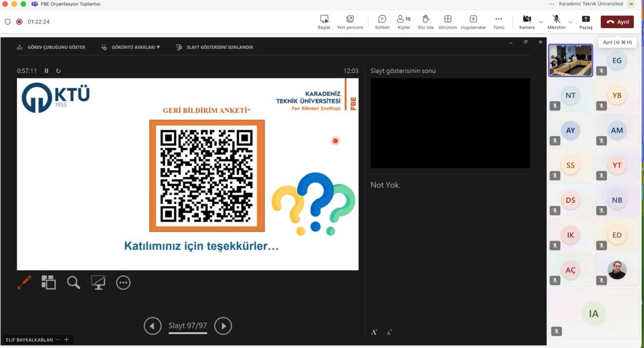Open the Sohbet chat panel
This screenshot has height=348, width=644.
coord(382,22)
